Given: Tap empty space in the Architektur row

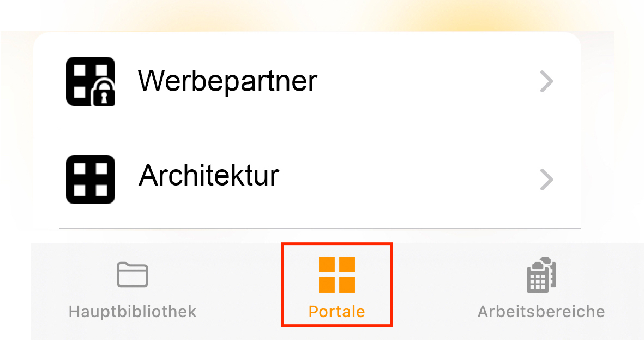Looking at the screenshot, I should pos(411,180).
